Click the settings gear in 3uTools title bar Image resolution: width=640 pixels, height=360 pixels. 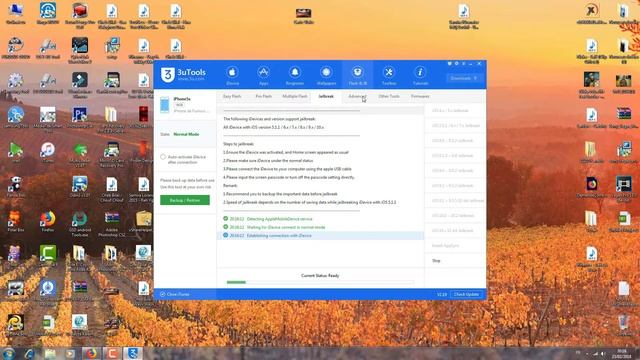pos(457,64)
